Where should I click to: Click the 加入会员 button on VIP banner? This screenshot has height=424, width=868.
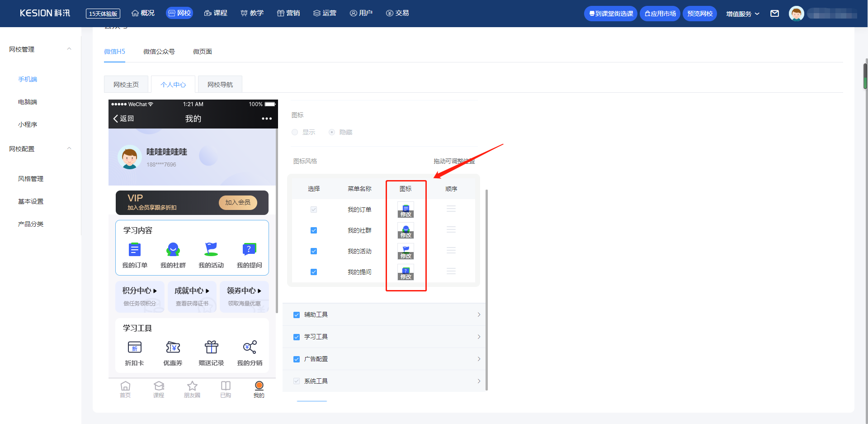coord(238,202)
